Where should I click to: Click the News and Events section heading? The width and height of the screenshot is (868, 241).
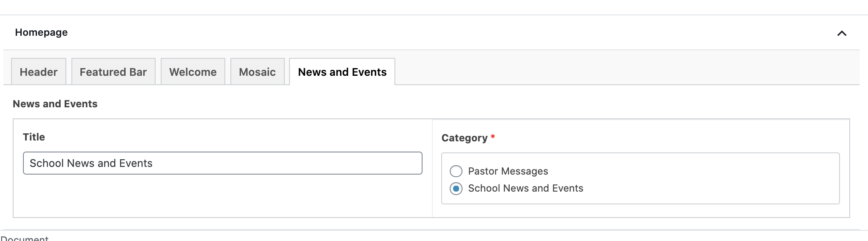[55, 104]
